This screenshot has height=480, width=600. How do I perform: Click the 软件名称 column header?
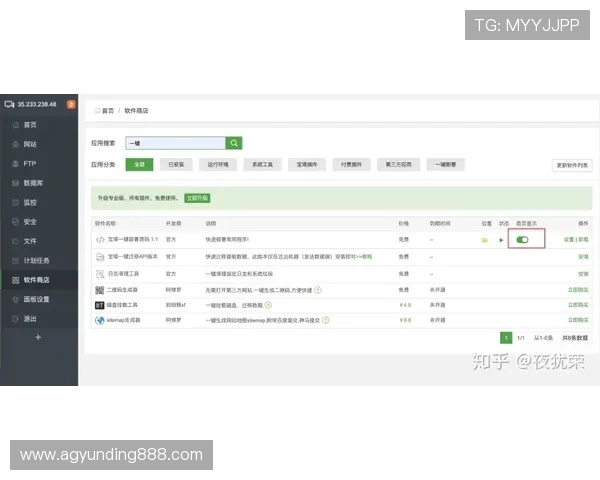click(x=105, y=223)
